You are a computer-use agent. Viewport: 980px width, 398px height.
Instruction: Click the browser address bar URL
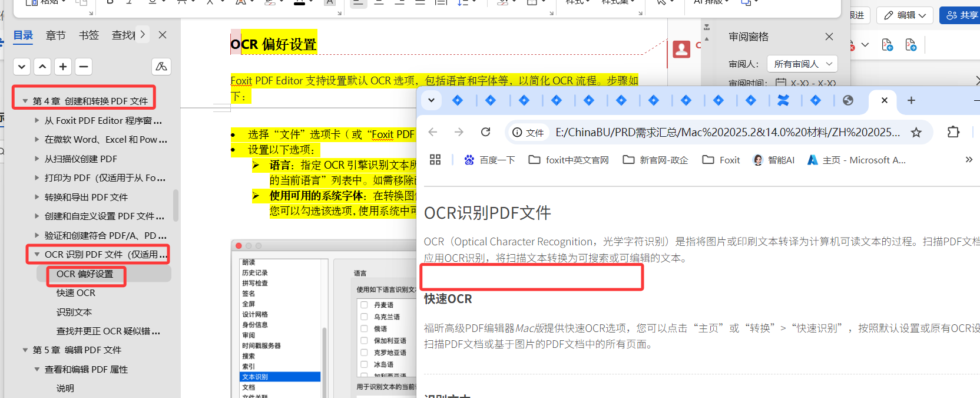click(727, 132)
